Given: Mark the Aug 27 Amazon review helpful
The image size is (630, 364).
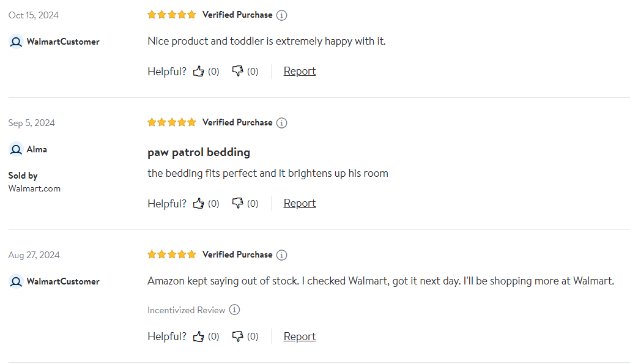Looking at the screenshot, I should [199, 336].
